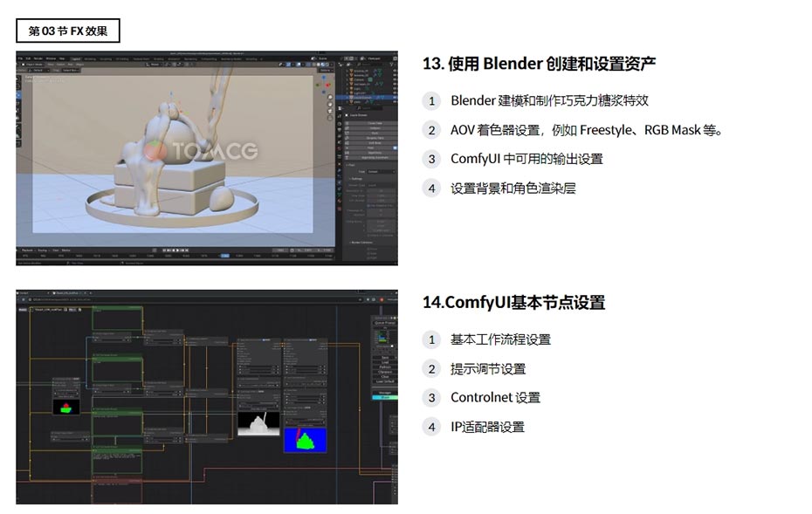
Task: Click the Refresh button in ComfyUI panel
Action: [385, 367]
